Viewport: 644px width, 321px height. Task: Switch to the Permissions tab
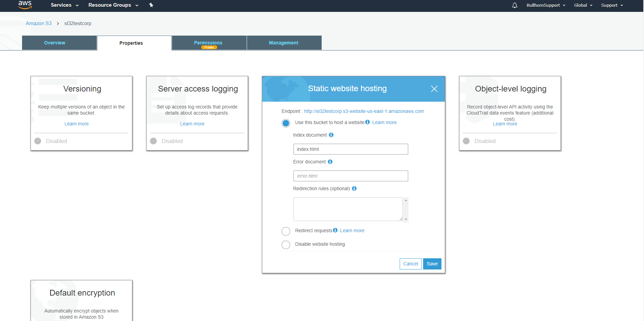pyautogui.click(x=209, y=43)
